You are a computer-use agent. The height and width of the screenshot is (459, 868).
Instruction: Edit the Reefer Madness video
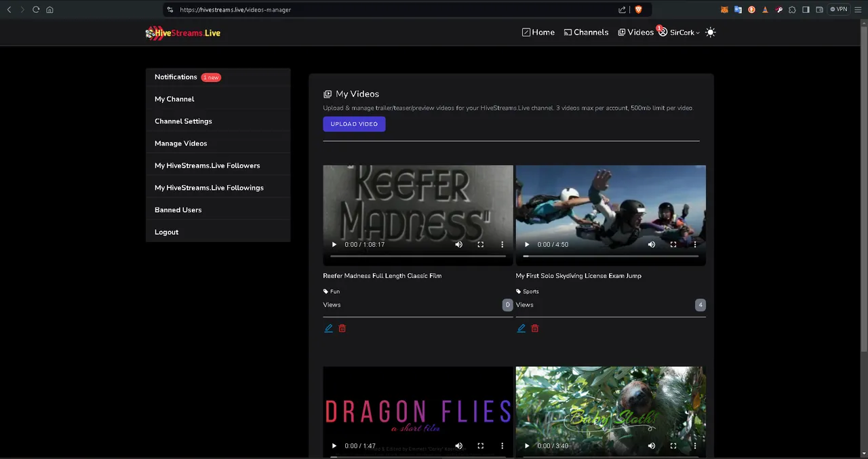coord(329,328)
